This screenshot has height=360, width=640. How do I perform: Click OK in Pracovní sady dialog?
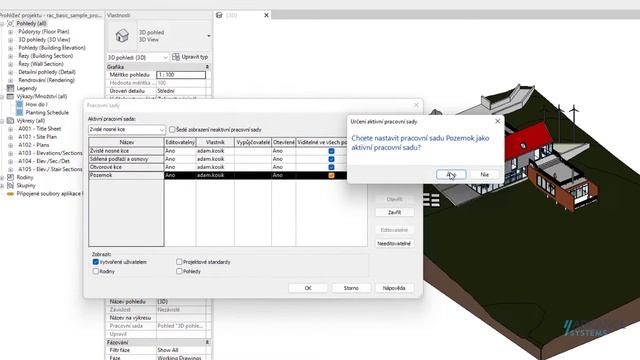coord(308,288)
